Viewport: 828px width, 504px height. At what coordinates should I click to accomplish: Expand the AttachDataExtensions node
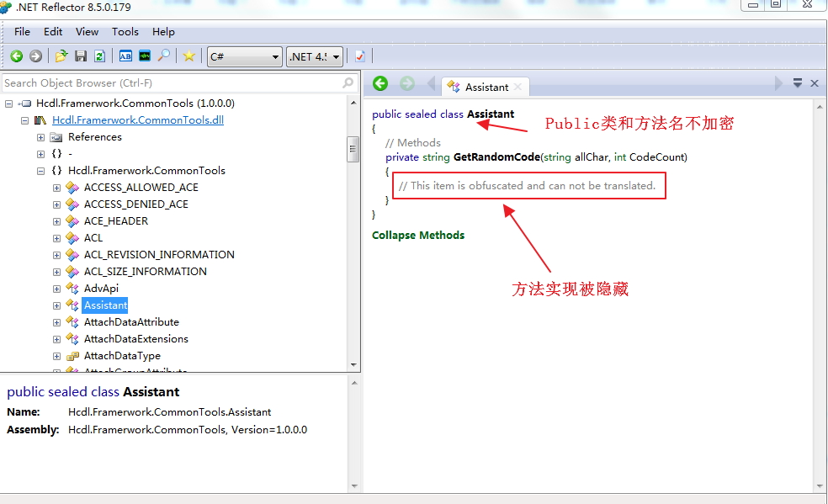56,339
